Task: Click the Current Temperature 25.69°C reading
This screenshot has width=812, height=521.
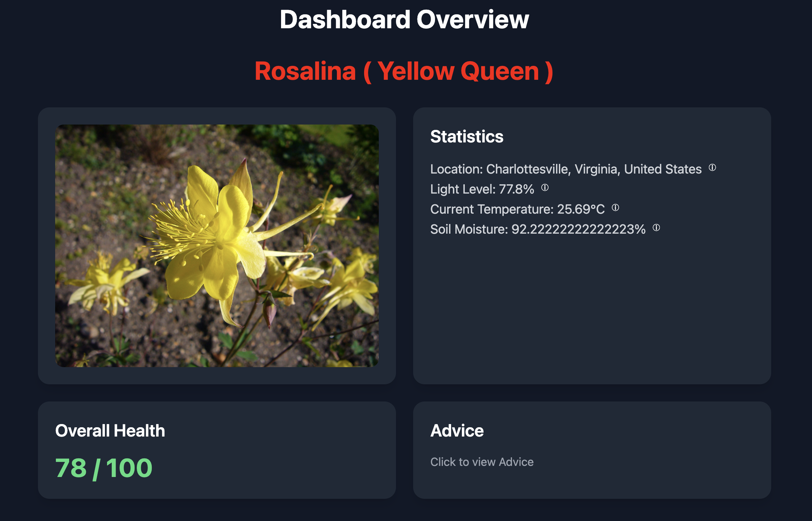Action: (517, 209)
